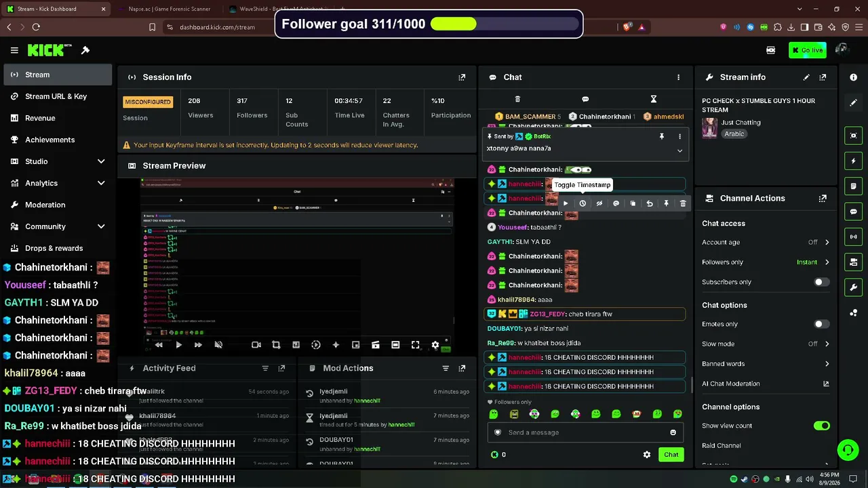
Task: Toggle Subscribers only chat switch
Action: click(x=821, y=282)
